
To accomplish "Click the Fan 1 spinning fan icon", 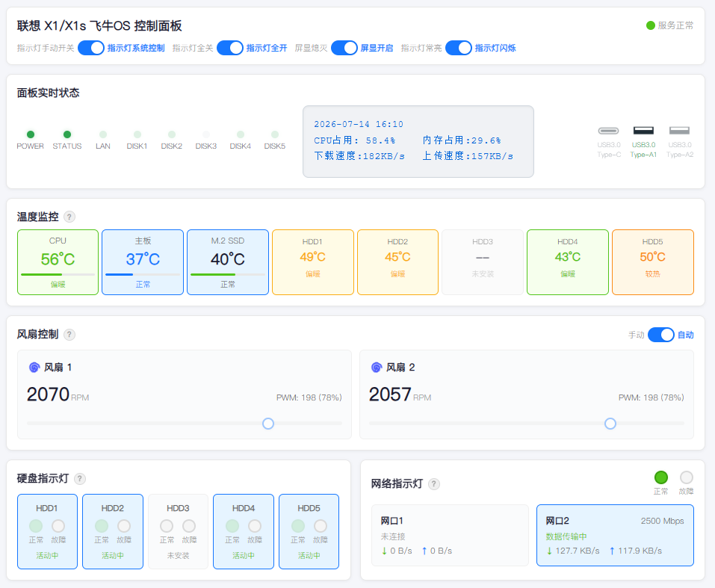I will pos(34,367).
